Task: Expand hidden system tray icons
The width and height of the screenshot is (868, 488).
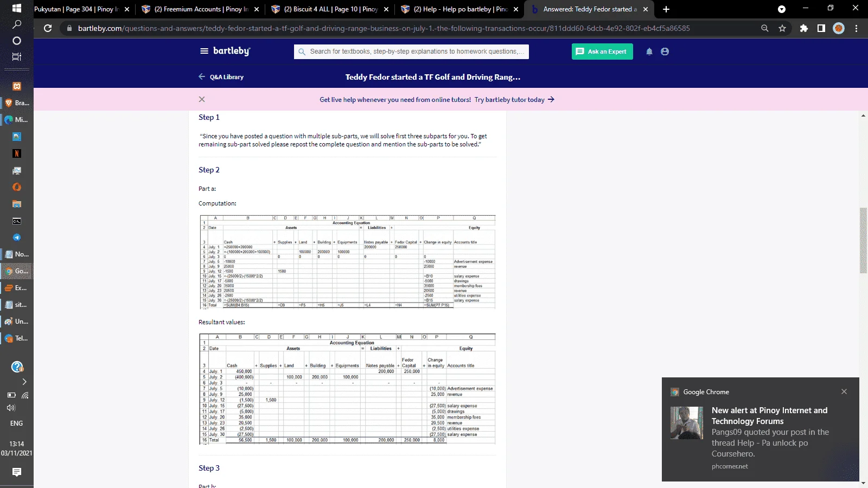Action: click(x=24, y=382)
